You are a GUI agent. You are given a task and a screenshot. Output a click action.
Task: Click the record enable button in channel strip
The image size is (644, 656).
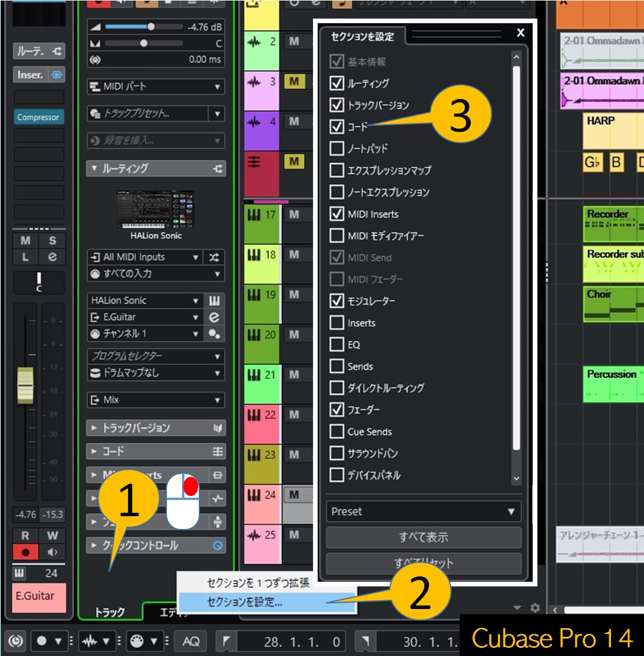(x=25, y=552)
